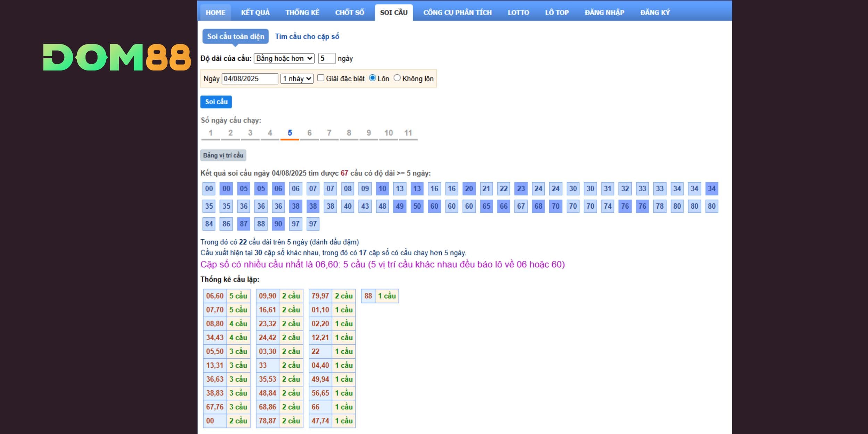Click result number box 66
This screenshot has width=868, height=434.
504,206
